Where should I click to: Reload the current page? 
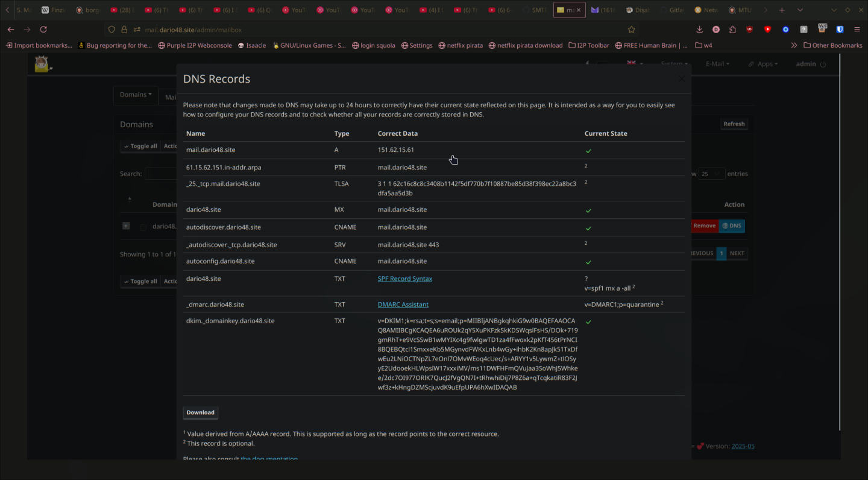click(x=43, y=30)
